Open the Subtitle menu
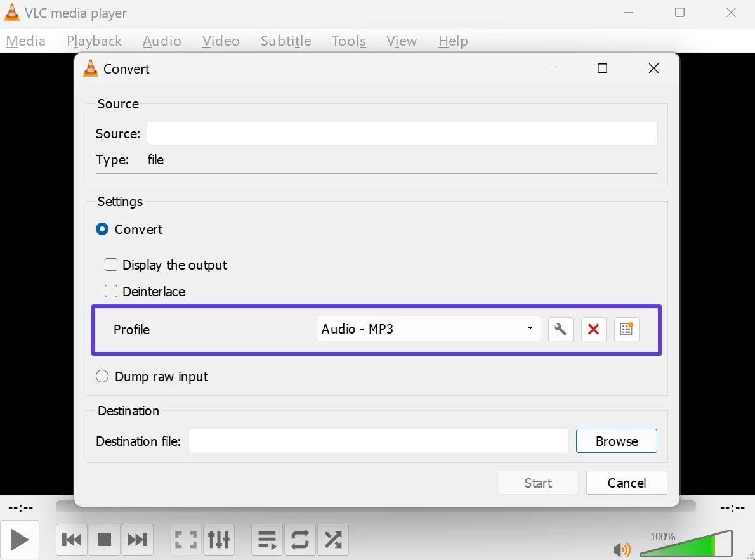The image size is (755, 560). coord(286,41)
